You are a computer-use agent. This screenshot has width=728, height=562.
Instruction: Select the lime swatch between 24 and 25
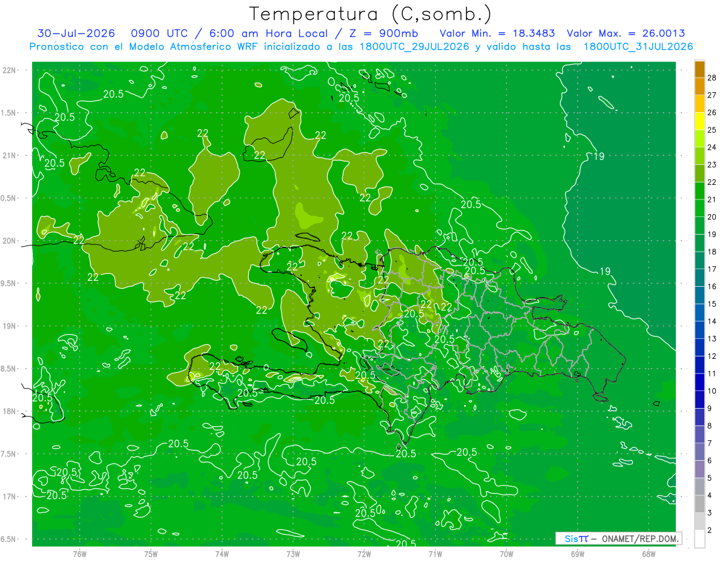tap(699, 139)
